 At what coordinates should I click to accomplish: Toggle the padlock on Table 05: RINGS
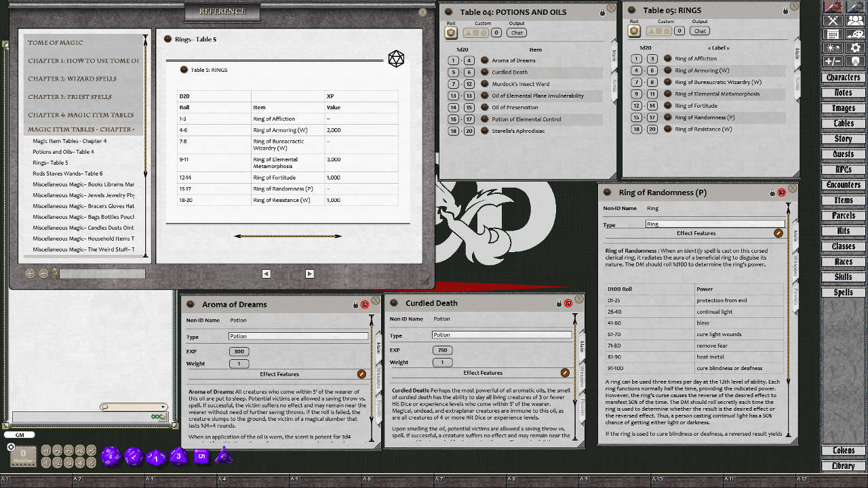(x=785, y=12)
